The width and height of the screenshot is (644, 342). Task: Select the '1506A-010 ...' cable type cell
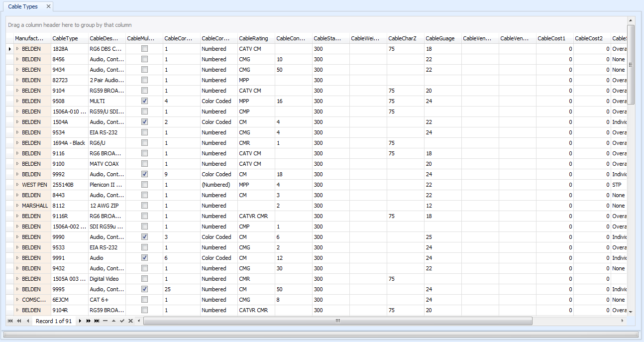point(70,112)
